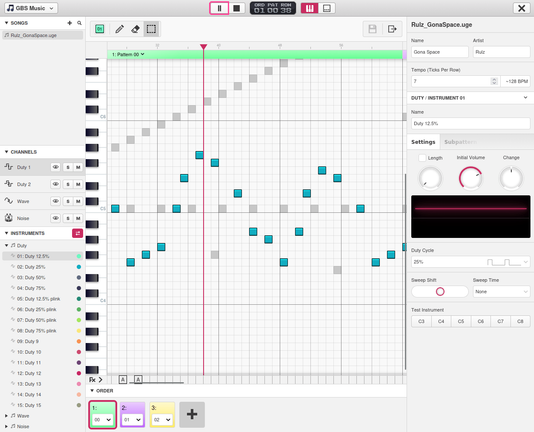Expand the Noise instrument group
This screenshot has width=534, height=432.
(6, 426)
